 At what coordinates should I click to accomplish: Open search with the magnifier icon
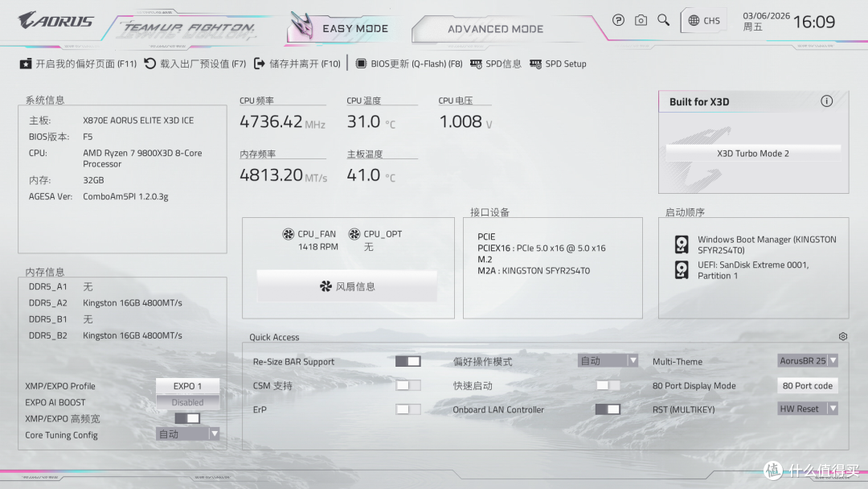pos(663,20)
